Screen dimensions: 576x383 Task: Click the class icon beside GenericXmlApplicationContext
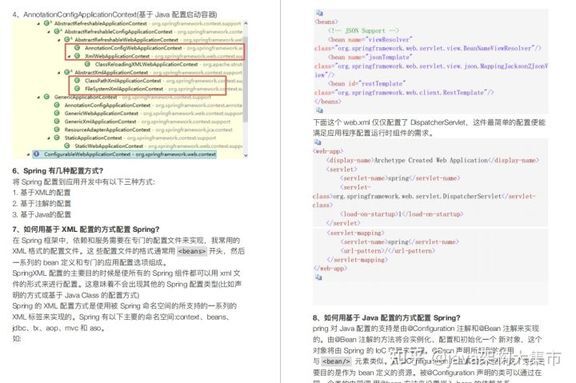click(x=57, y=121)
